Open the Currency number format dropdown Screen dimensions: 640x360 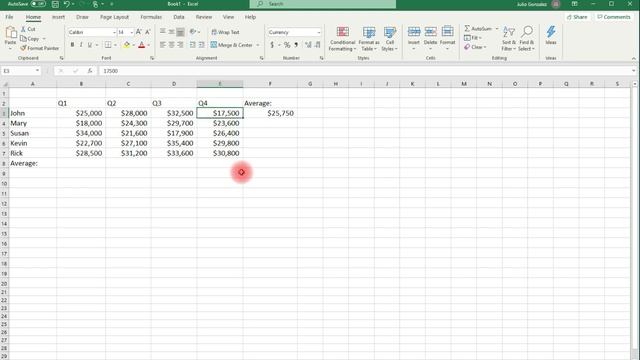point(319,32)
